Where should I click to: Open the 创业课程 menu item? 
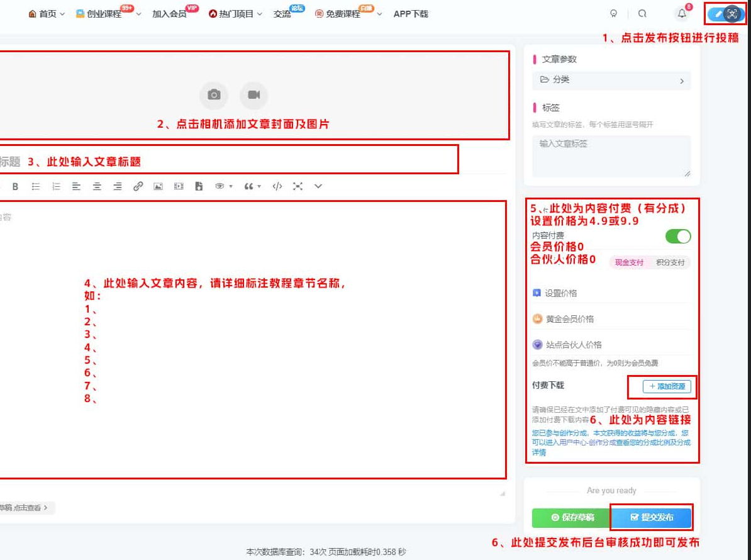[104, 14]
